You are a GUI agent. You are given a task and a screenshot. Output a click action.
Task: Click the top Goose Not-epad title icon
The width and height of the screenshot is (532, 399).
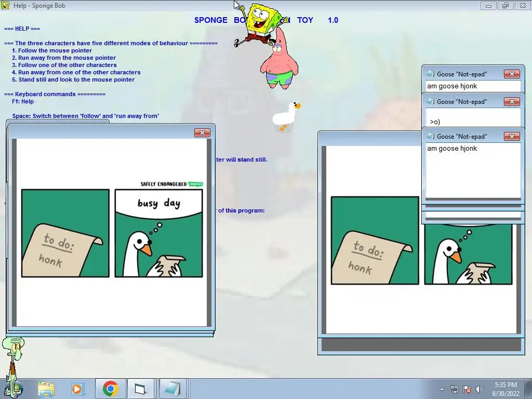click(431, 74)
